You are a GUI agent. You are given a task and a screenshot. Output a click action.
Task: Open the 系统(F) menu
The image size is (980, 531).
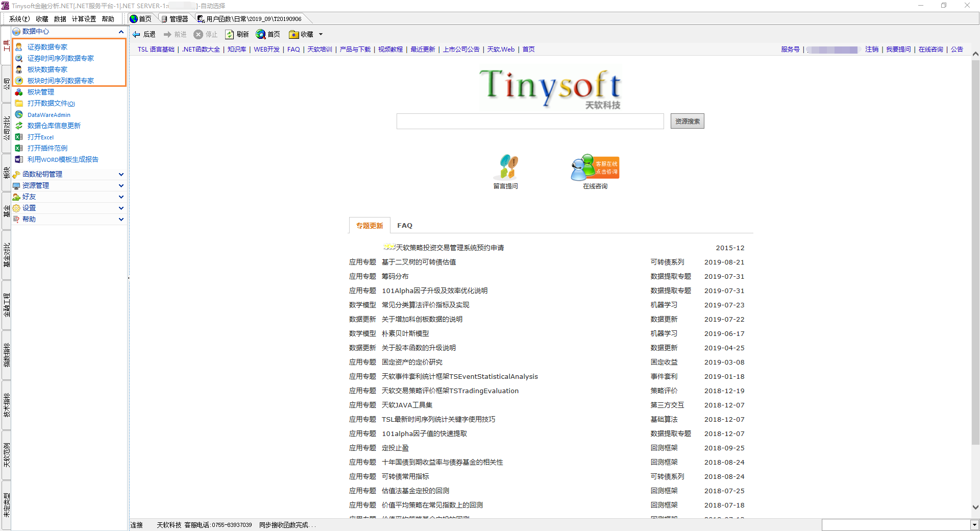coord(19,19)
